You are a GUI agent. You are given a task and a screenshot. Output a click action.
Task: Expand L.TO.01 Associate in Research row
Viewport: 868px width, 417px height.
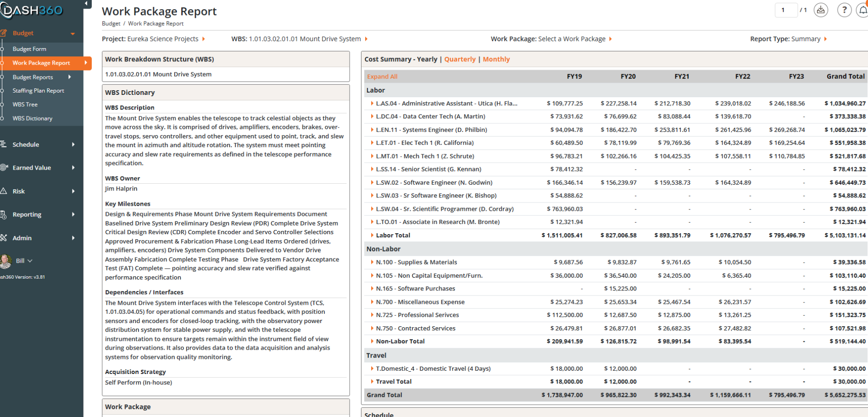point(372,222)
